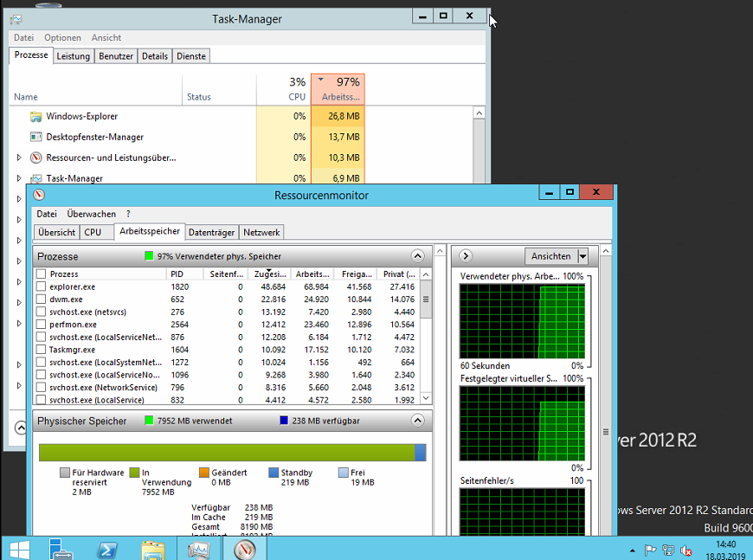753x560 pixels.
Task: Tick the Taskmgr.exe checkbox
Action: click(42, 349)
